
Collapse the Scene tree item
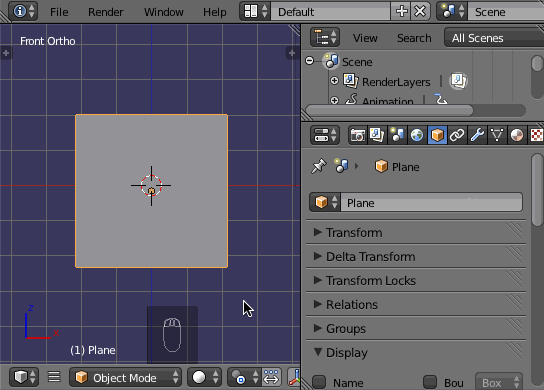tap(309, 61)
